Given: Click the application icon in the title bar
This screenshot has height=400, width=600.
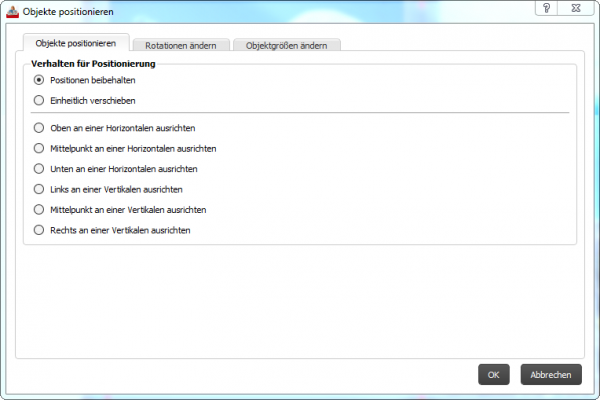Looking at the screenshot, I should (12, 11).
